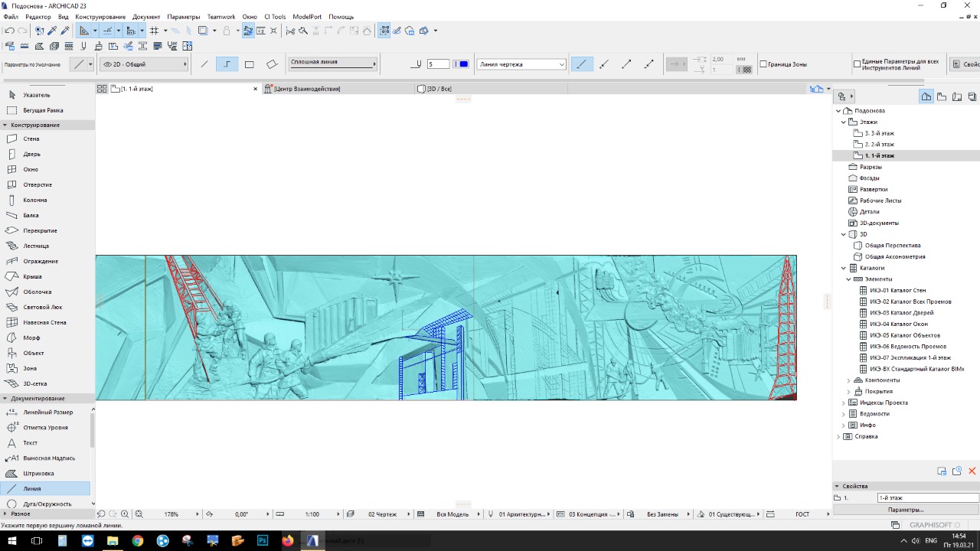Image resolution: width=980 pixels, height=551 pixels.
Task: Select the Дуга/Окружность tool
Action: (x=46, y=504)
